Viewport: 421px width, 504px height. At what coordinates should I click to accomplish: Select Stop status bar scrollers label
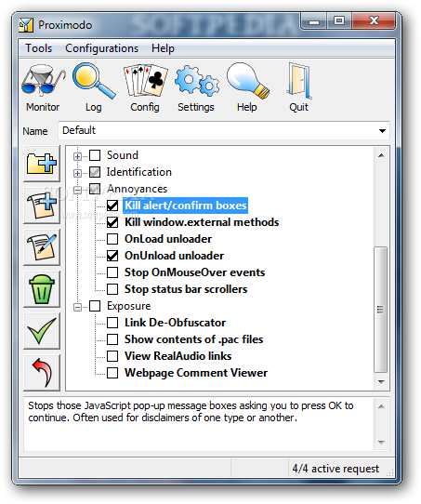(x=186, y=289)
